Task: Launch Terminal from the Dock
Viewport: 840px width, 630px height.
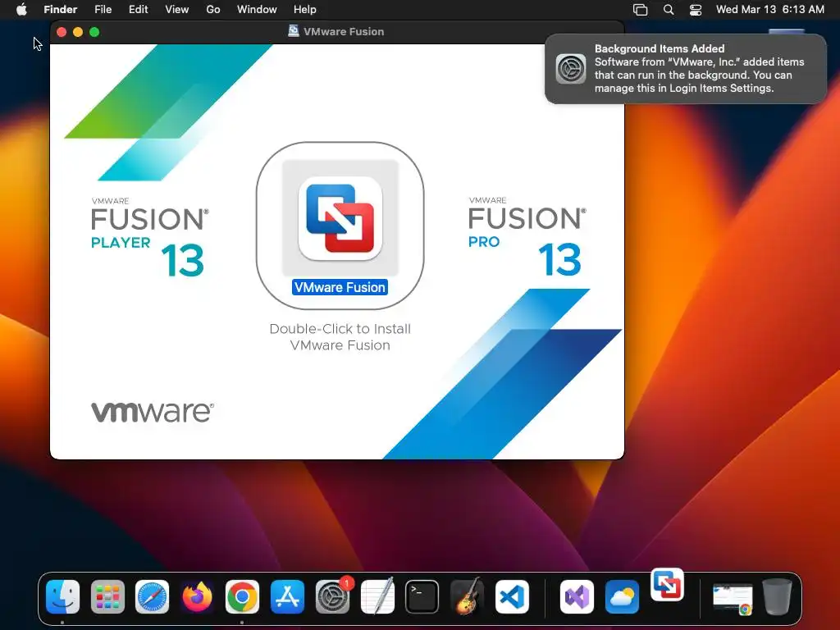Action: pos(422,596)
